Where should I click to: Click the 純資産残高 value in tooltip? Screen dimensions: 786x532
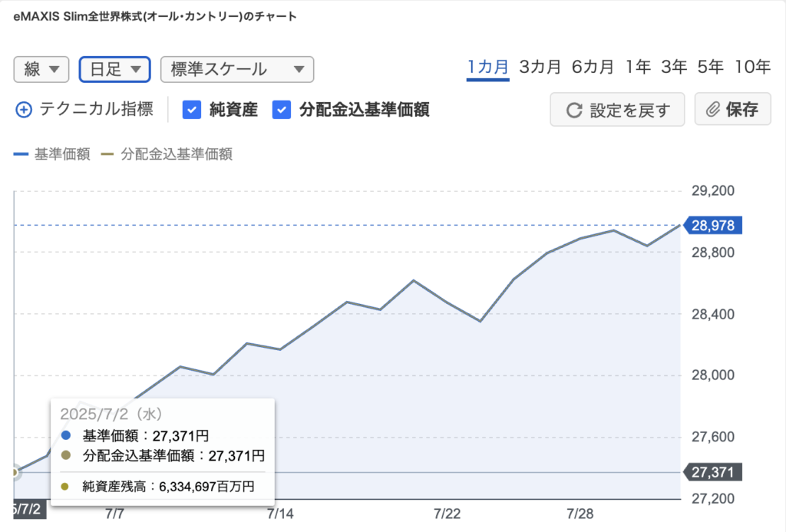coord(206,487)
